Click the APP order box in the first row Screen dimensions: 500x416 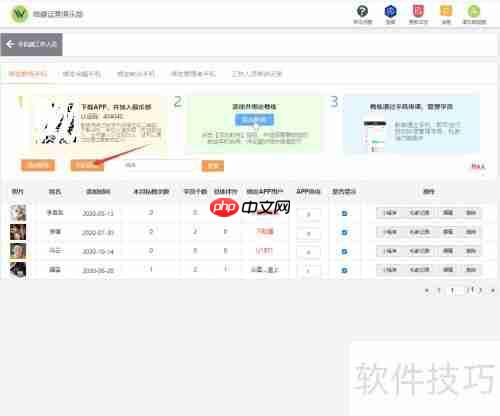[x=308, y=214]
